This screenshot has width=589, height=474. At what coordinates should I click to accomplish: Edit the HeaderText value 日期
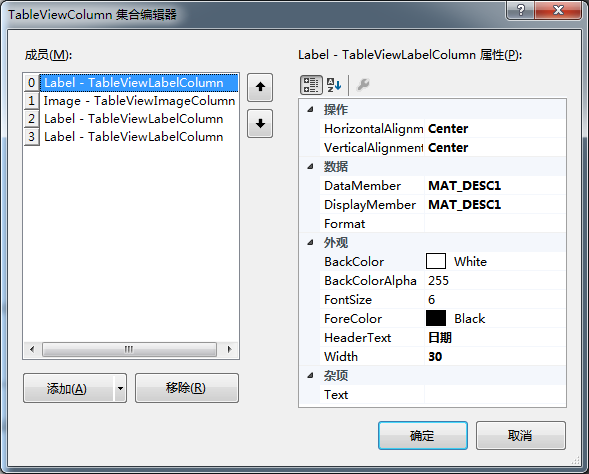tap(495, 337)
